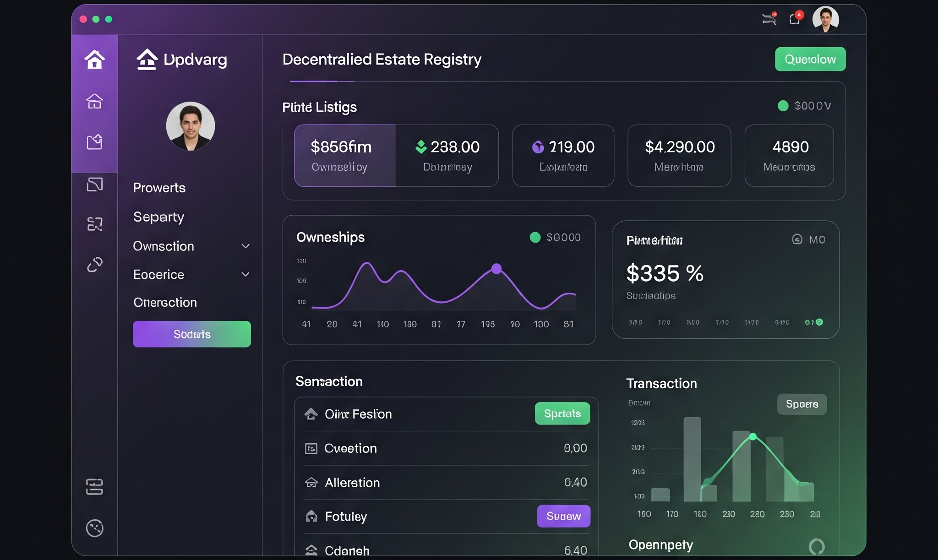
Task: Click the green Queolow button
Action: [810, 59]
